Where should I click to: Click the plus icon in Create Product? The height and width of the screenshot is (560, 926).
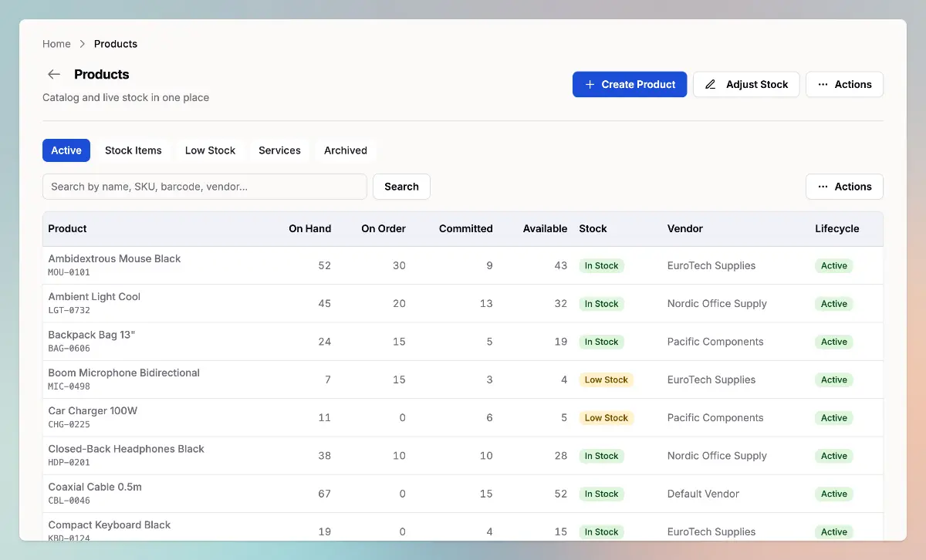590,85
